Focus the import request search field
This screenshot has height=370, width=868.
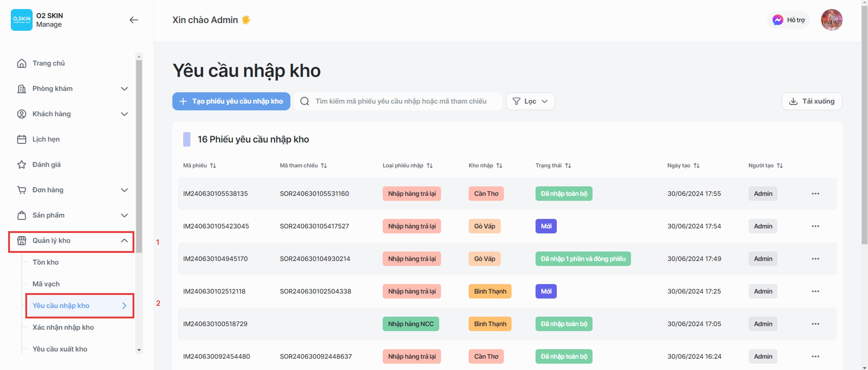(401, 101)
